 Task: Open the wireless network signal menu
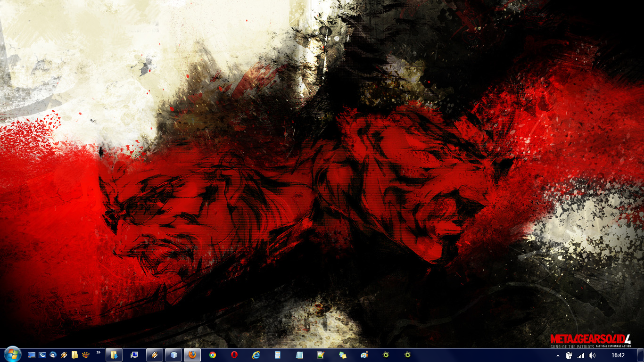click(x=581, y=355)
